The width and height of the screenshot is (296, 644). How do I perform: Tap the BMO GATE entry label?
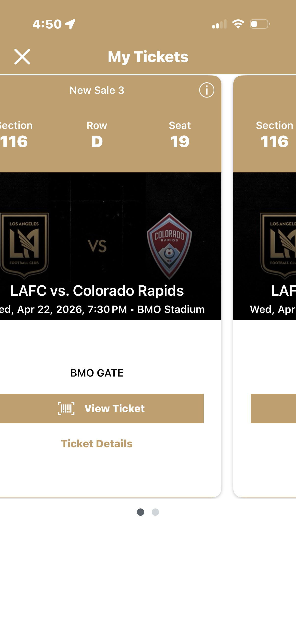coord(97,373)
